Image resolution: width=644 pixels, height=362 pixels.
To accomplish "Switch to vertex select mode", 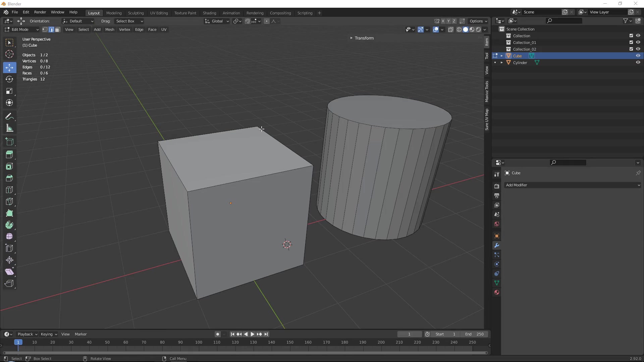I will tap(45, 29).
